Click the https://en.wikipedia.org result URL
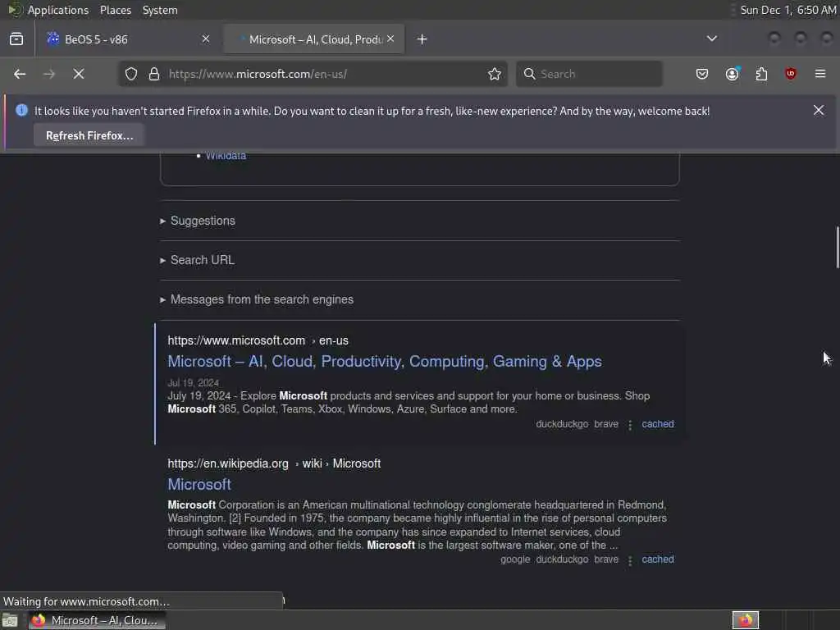Screen dimensions: 840x630 coord(274,463)
